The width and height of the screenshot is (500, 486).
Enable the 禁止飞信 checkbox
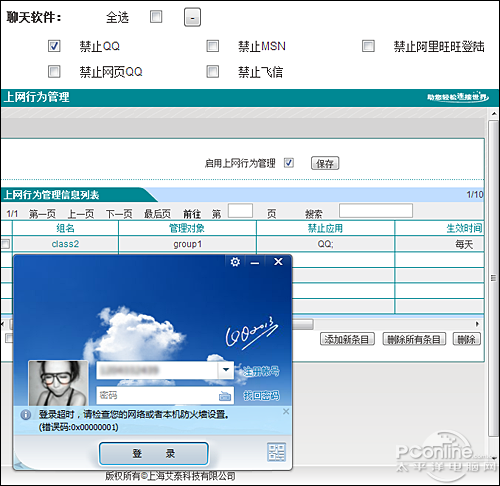213,71
